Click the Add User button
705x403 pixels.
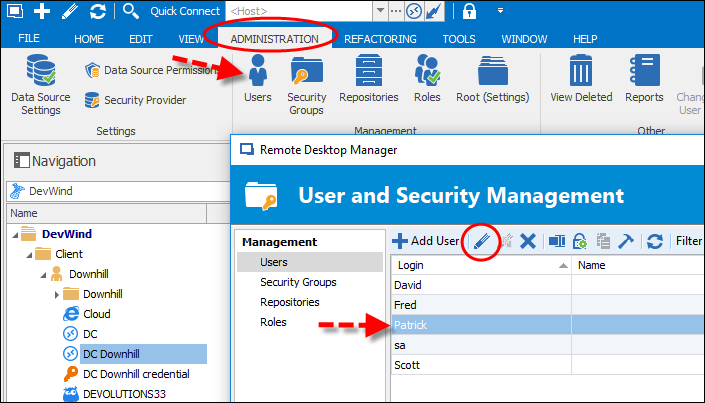click(425, 241)
